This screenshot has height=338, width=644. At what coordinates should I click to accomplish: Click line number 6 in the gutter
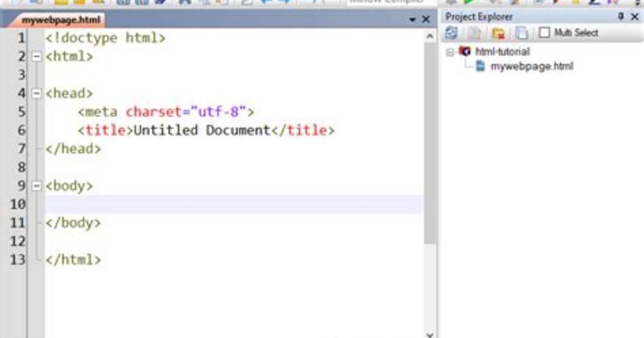pos(22,131)
